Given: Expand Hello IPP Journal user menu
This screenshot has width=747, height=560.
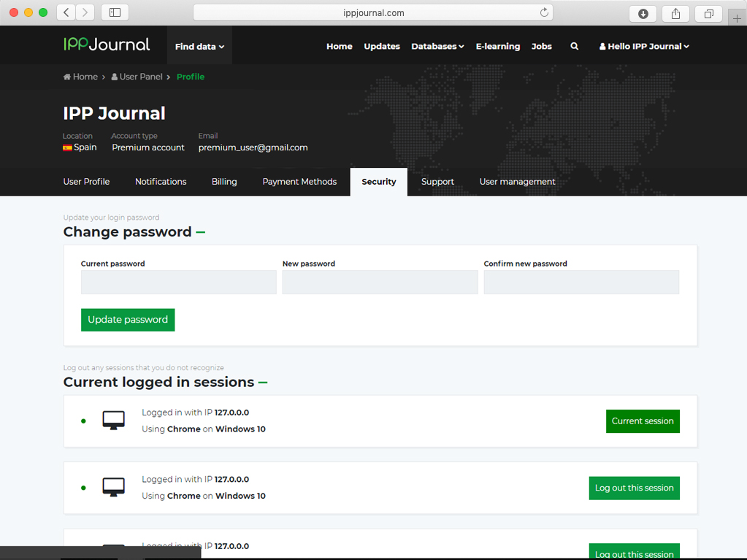Looking at the screenshot, I should coord(644,46).
